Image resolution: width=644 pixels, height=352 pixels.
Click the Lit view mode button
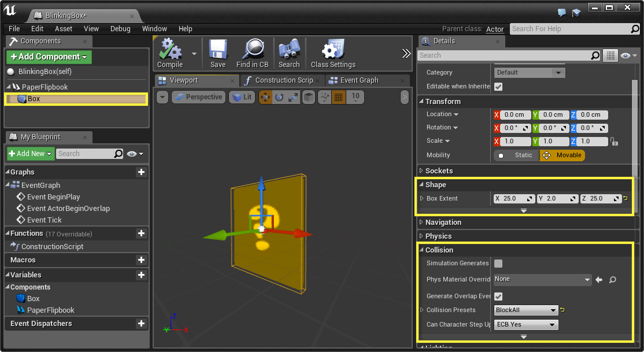(242, 97)
